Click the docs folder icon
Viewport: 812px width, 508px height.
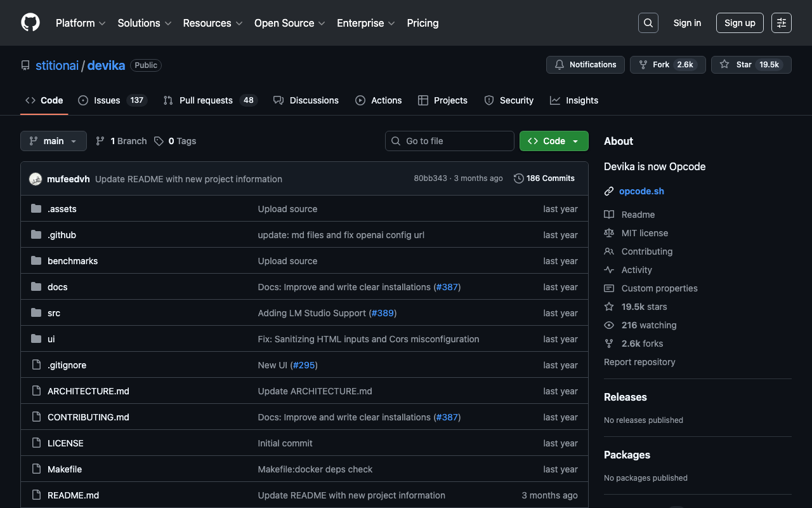click(36, 287)
